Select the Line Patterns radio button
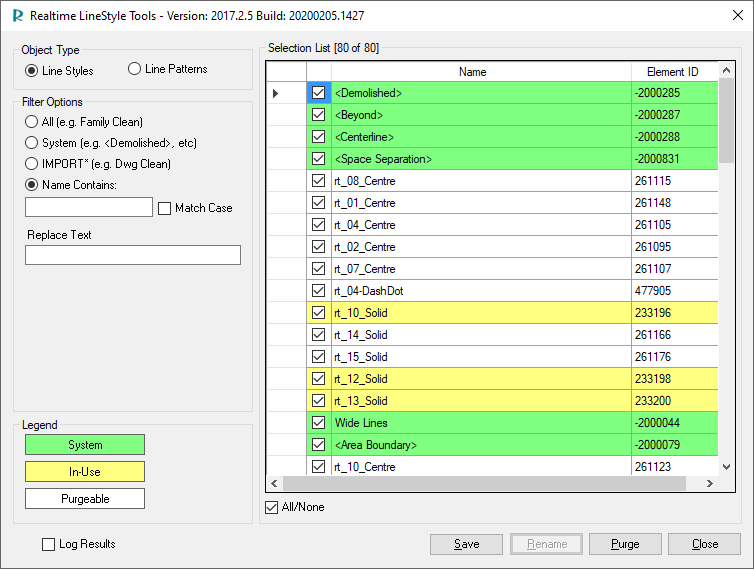The width and height of the screenshot is (754, 569). point(134,69)
